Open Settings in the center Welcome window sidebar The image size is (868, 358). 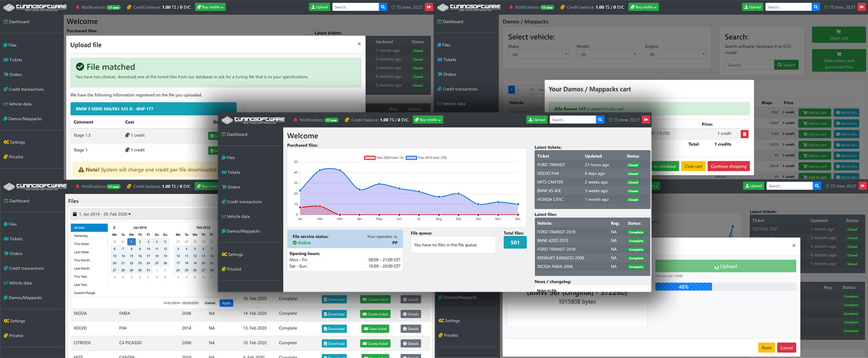pos(232,254)
